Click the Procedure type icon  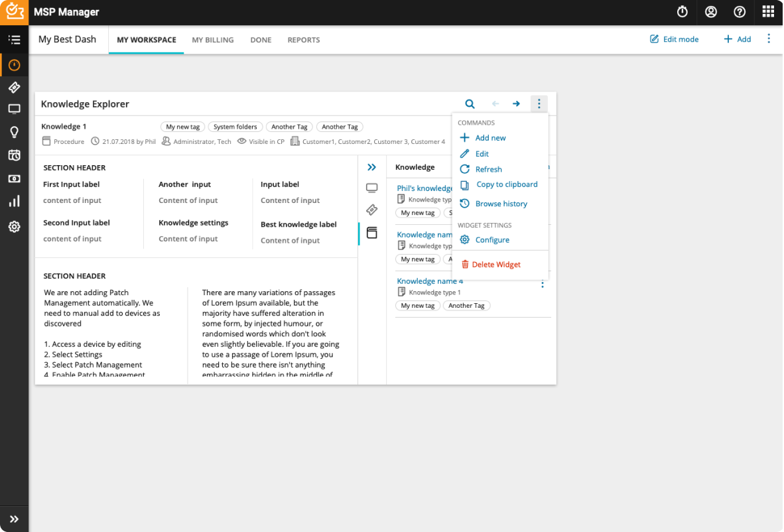pyautogui.click(x=46, y=141)
